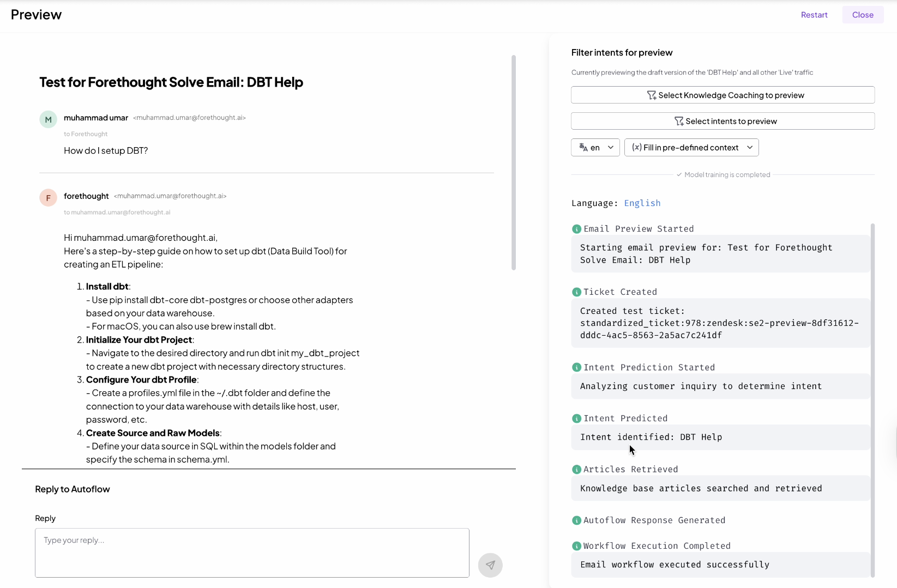Click the event log panel scrollbar

[872, 400]
